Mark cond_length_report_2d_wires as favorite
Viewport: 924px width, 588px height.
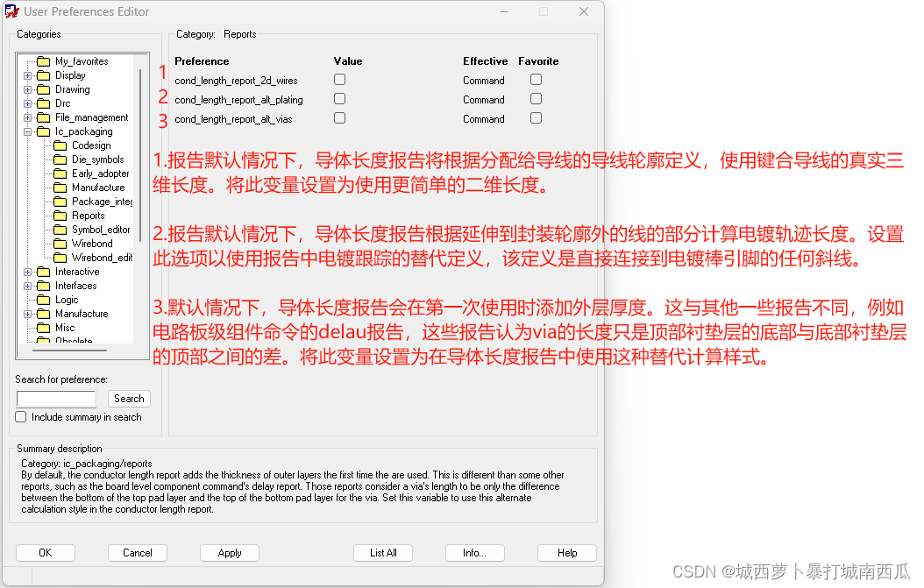536,80
